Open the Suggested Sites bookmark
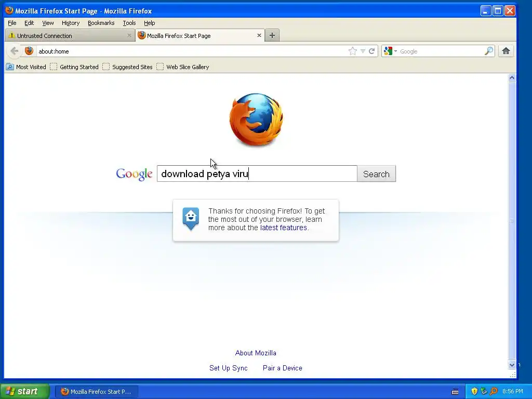This screenshot has width=532, height=399. (x=128, y=67)
